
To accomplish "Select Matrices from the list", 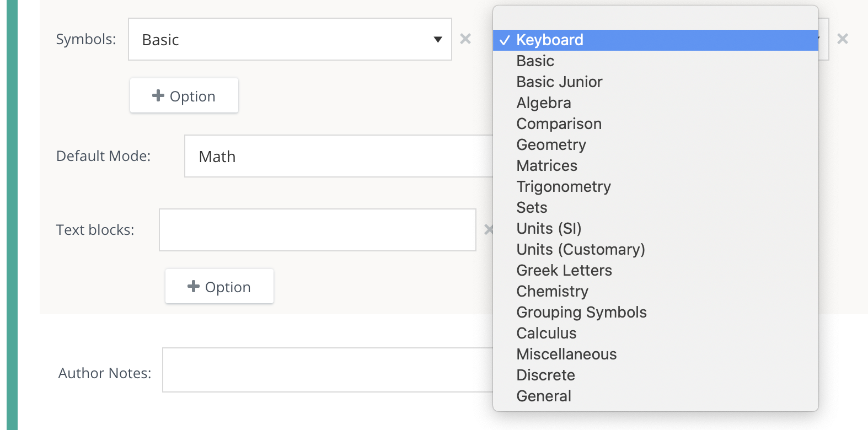I will [546, 166].
